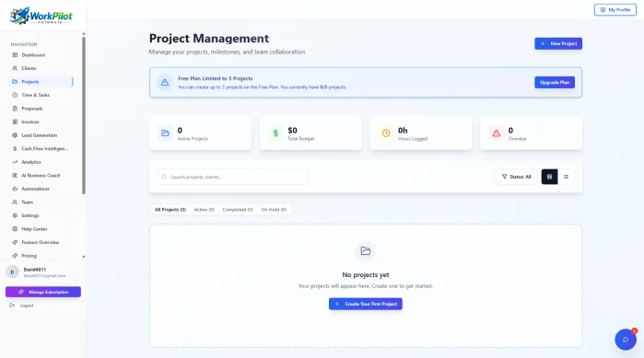
Task: Select the On Hold (0) tab
Action: 274,210
